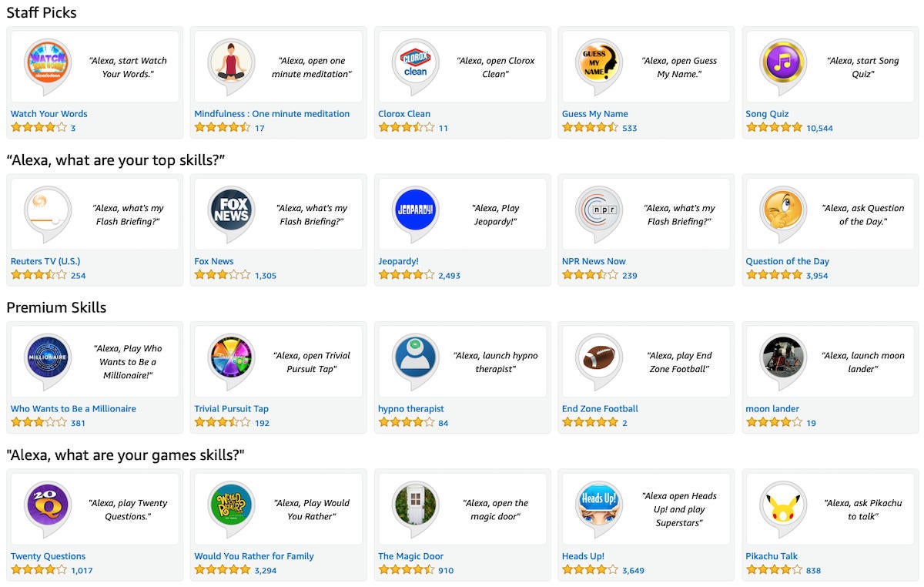Click the End Zone Football icon
924x587 pixels.
pos(599,361)
